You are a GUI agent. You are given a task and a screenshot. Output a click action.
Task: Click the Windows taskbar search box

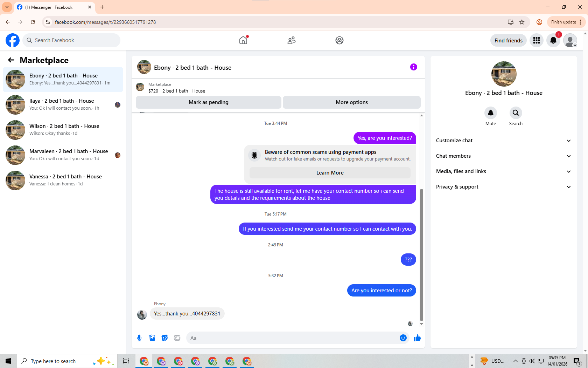(67, 361)
